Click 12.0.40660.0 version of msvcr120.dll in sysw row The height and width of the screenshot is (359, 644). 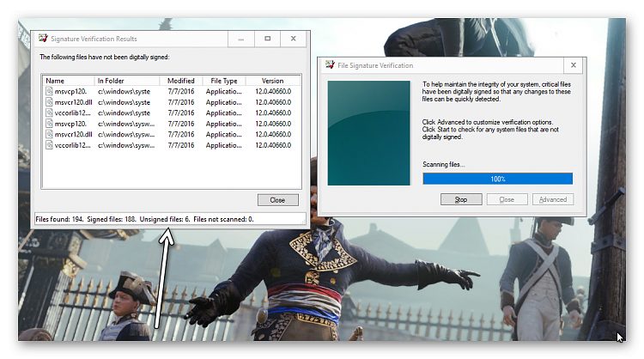273,134
